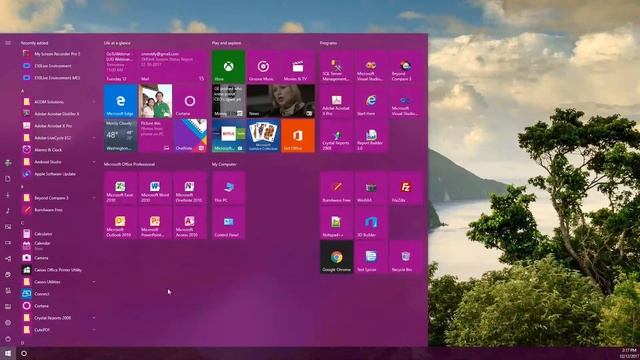640x360 pixels.
Task: Open Microsoft OneNote 2010 tile
Action: 190,188
